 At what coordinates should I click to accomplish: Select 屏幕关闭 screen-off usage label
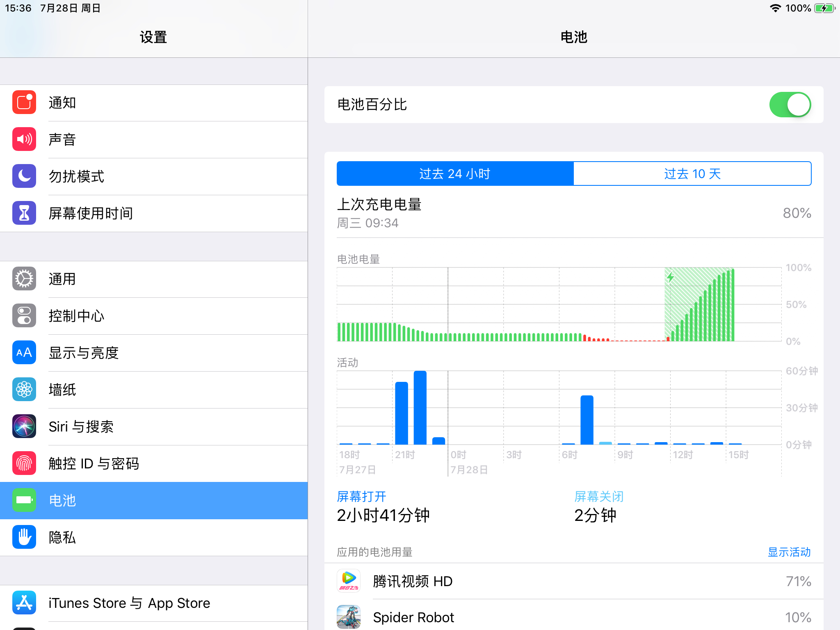click(x=599, y=497)
